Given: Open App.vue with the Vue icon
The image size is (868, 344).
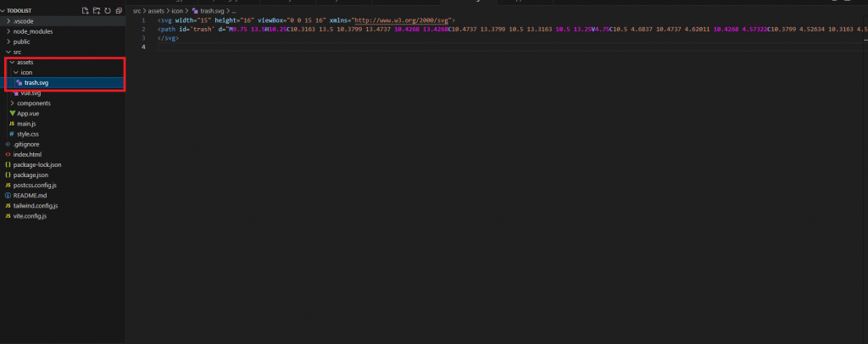Looking at the screenshot, I should (x=28, y=114).
